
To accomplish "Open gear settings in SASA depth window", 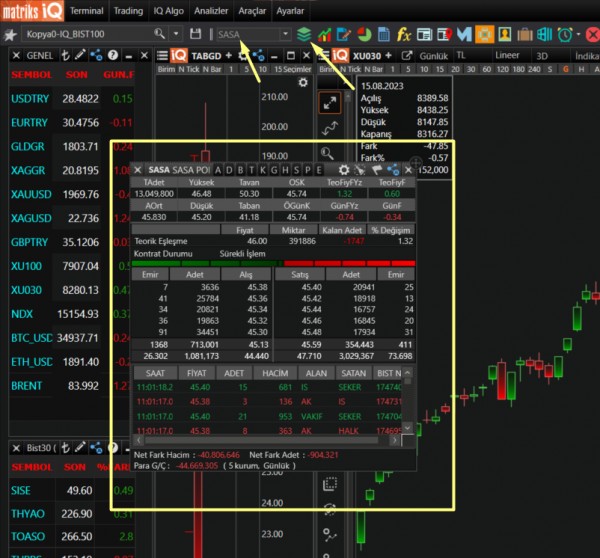I will pyautogui.click(x=344, y=170).
